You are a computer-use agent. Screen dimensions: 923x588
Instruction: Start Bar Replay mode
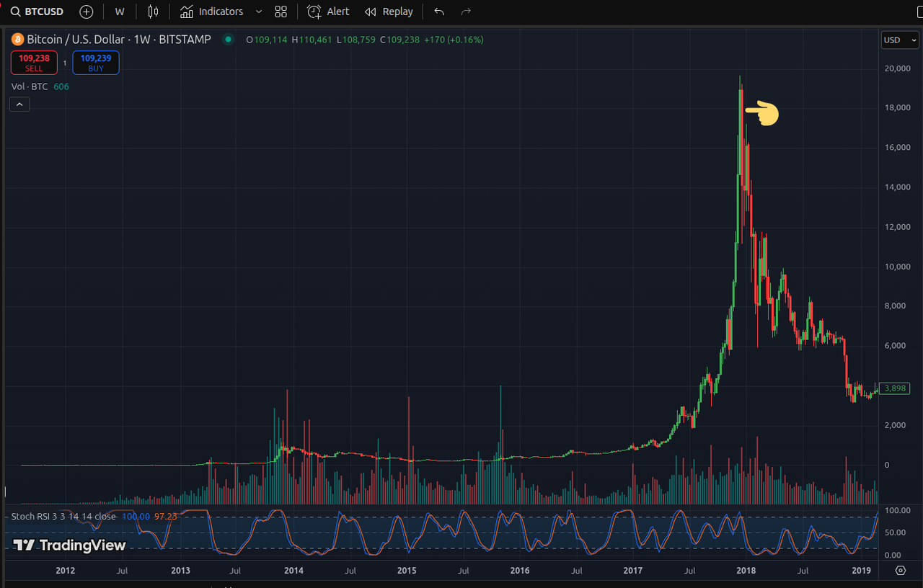[x=389, y=12]
